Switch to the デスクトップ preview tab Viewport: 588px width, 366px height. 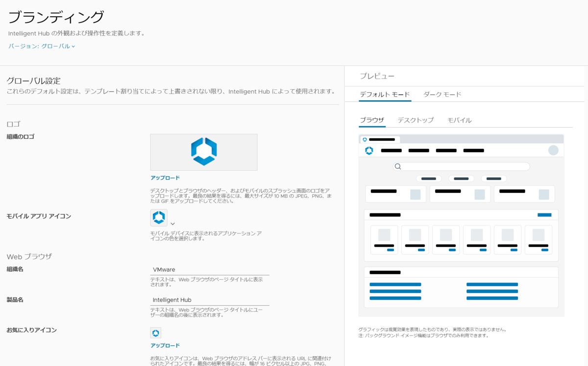click(x=415, y=120)
